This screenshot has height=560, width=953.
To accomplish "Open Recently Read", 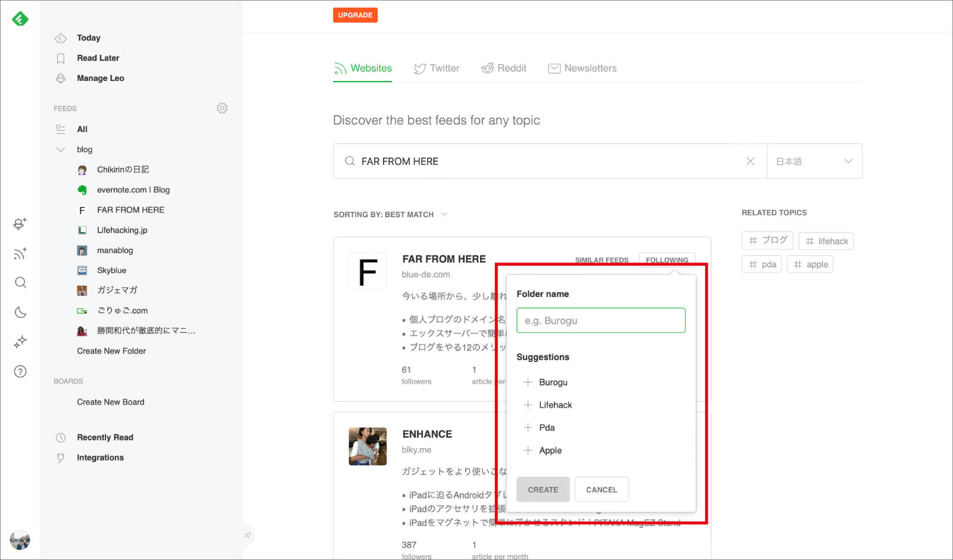I will (x=105, y=437).
